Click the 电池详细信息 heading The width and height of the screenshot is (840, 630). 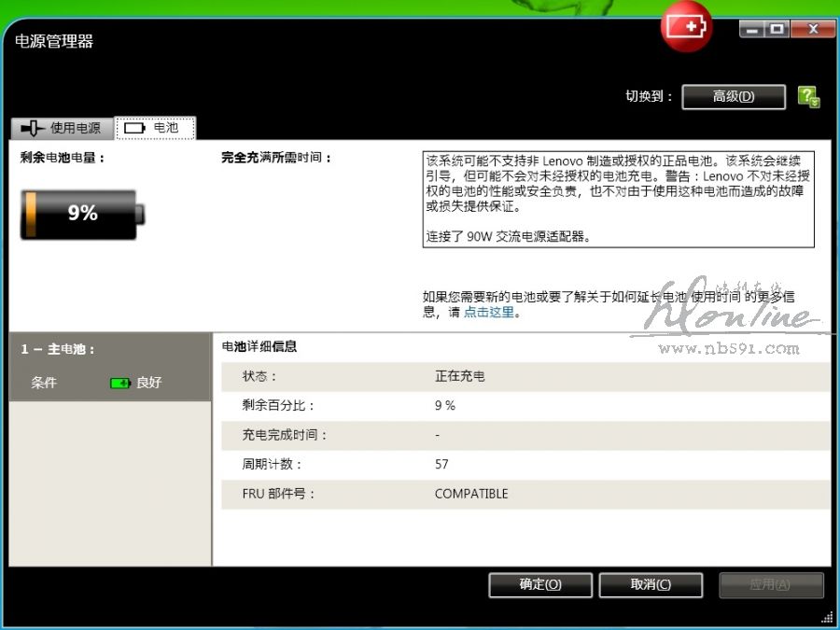click(x=259, y=347)
